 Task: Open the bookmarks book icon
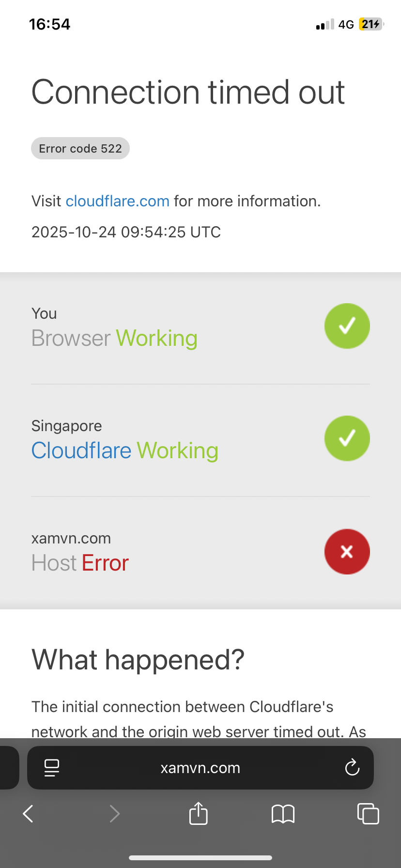click(x=283, y=814)
